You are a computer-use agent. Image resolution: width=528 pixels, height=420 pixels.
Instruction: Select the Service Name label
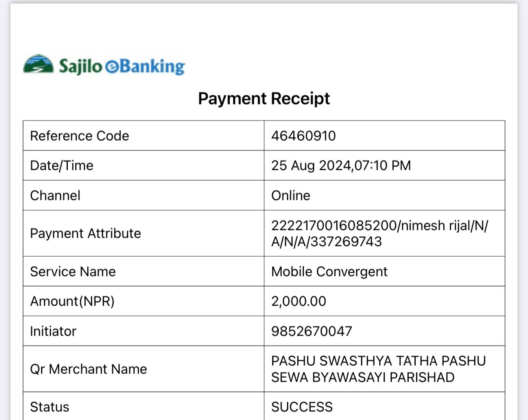point(73,271)
